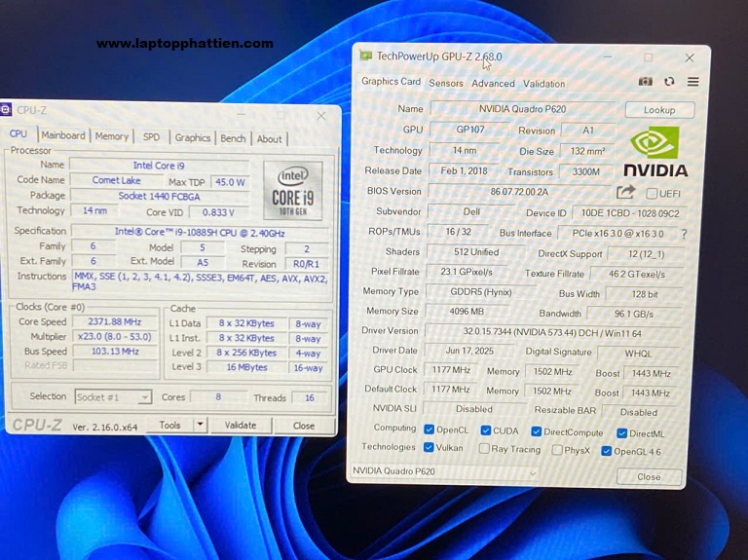
Task: Click the GPU Name field
Action: pyautogui.click(x=522, y=109)
